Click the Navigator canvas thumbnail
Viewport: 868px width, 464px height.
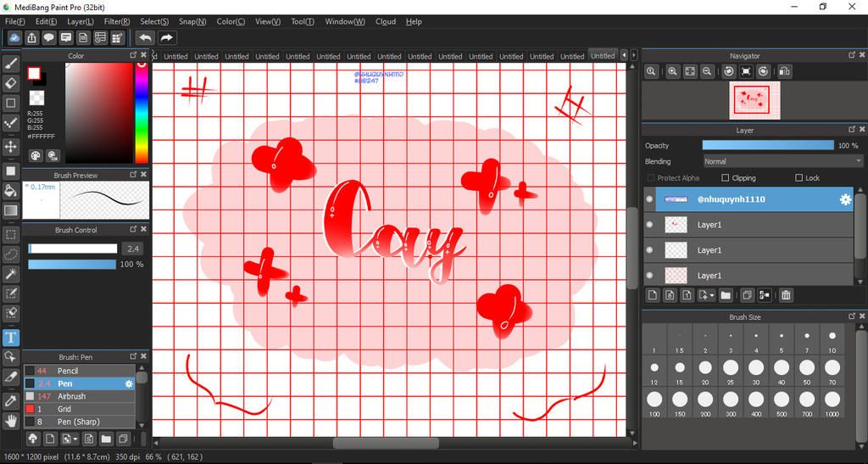(x=754, y=100)
